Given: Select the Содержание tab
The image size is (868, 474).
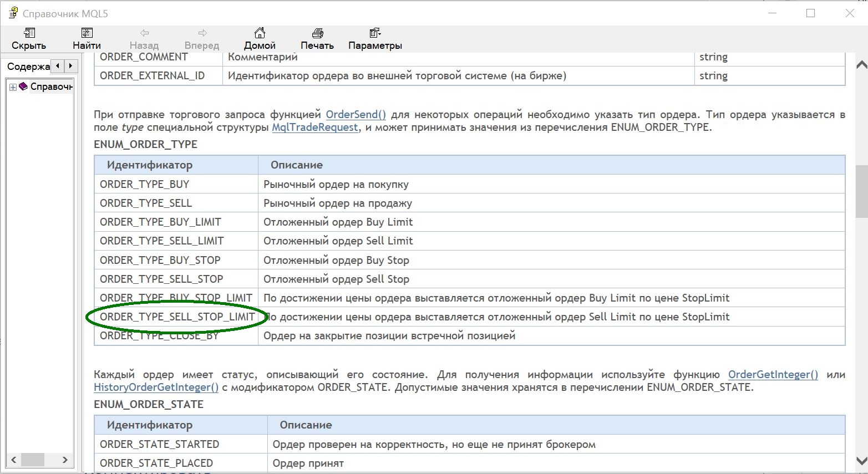Looking at the screenshot, I should tap(28, 67).
